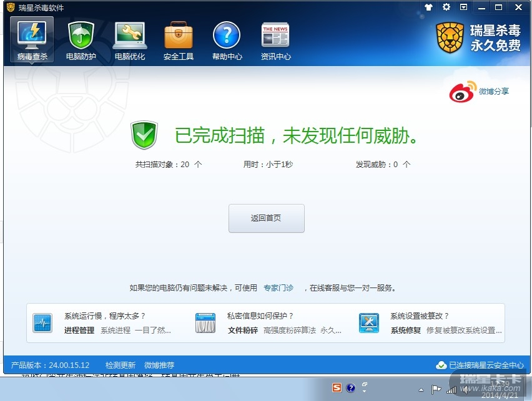This screenshot has width=532, height=401.
Task: Click the blue question mark taskbar icon
Action: tap(351, 388)
